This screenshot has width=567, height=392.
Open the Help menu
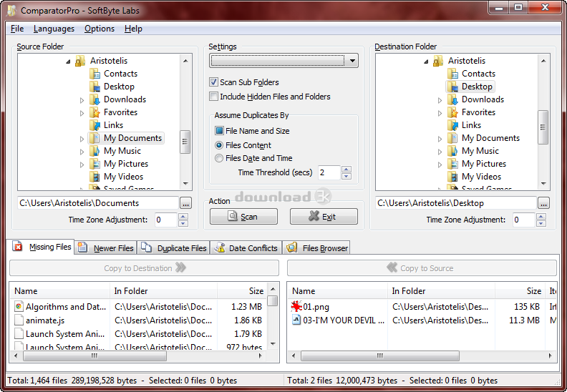[x=133, y=29]
